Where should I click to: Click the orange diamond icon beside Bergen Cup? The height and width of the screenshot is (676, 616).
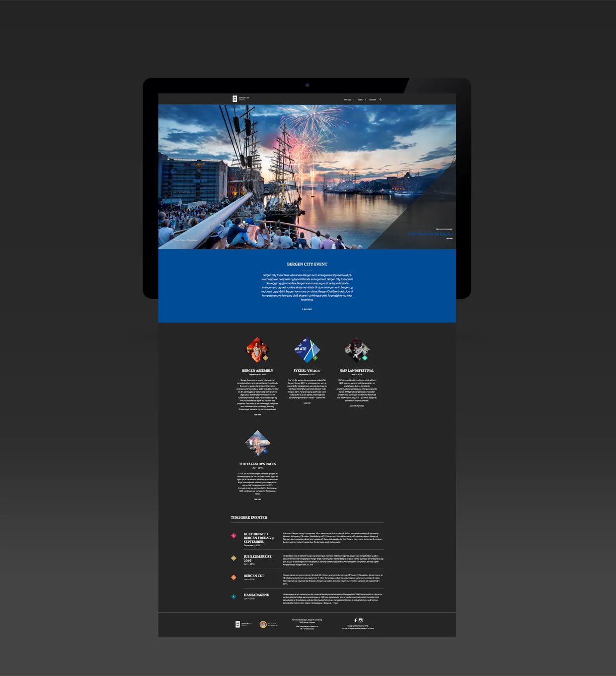(233, 577)
